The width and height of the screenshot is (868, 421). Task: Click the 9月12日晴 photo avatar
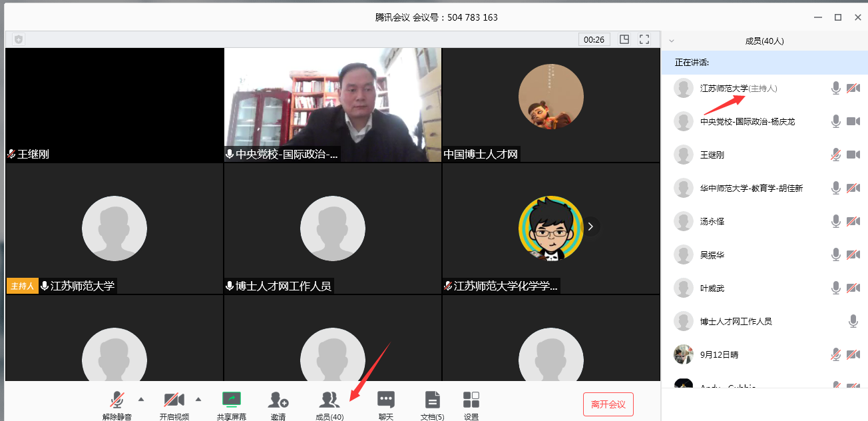684,354
